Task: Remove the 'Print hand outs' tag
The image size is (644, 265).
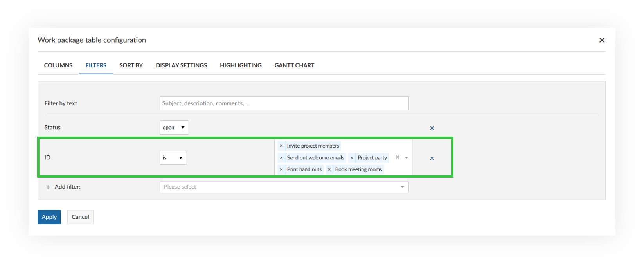Action: point(281,169)
